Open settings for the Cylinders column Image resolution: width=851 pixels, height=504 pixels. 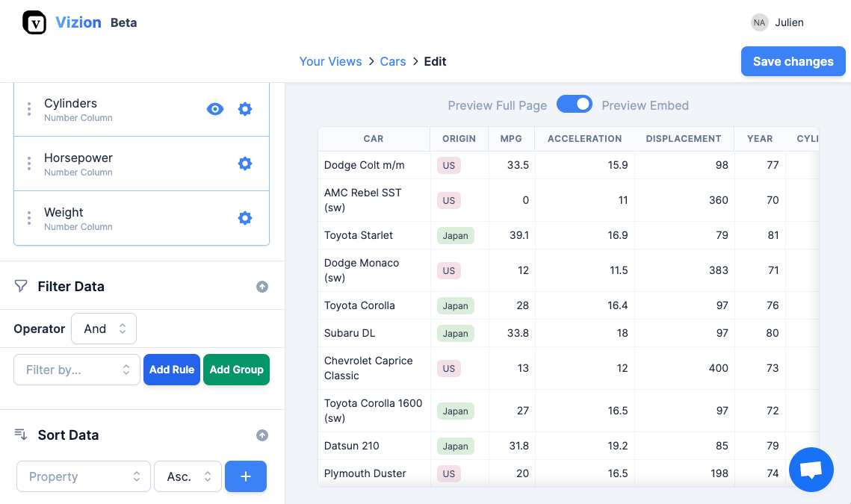(x=244, y=109)
